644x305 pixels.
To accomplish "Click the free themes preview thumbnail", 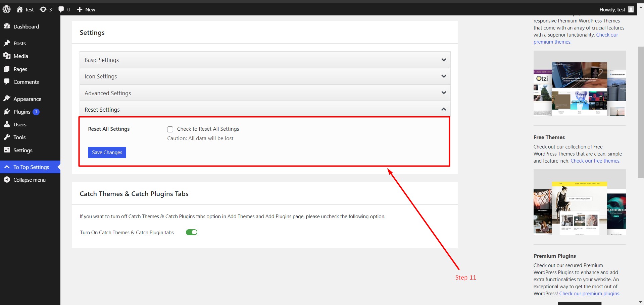I will [x=580, y=202].
